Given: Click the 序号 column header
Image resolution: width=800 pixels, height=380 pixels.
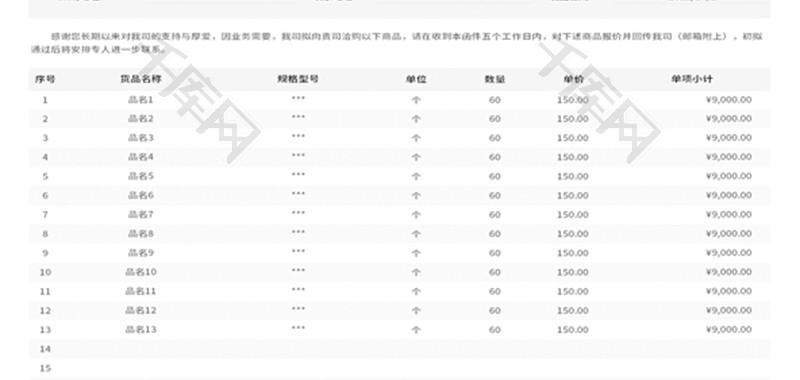Looking at the screenshot, I should 45,80.
